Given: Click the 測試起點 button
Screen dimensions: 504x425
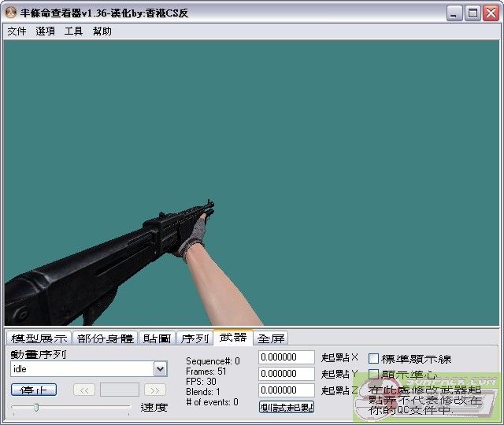Looking at the screenshot, I should click(x=287, y=407).
